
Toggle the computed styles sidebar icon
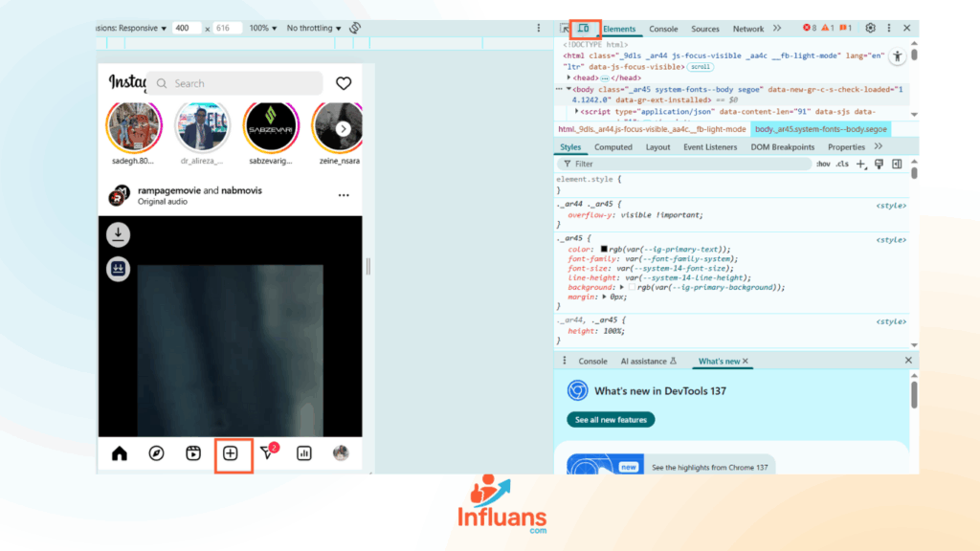pyautogui.click(x=897, y=164)
